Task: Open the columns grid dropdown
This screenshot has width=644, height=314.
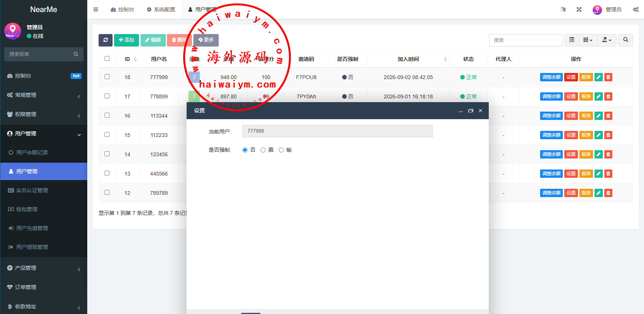Action: click(588, 40)
